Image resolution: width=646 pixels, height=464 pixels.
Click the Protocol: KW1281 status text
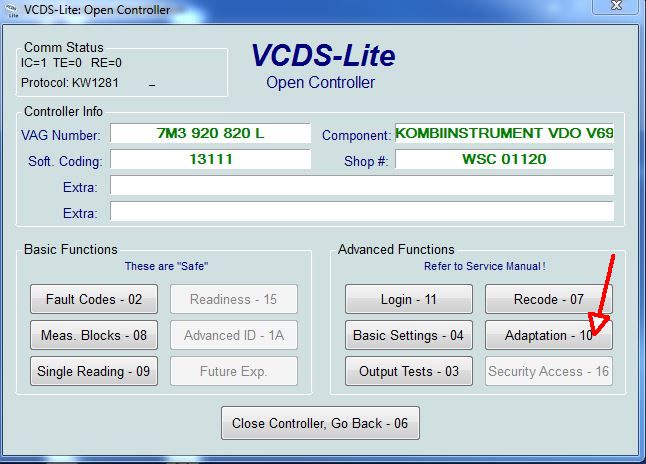coord(70,83)
